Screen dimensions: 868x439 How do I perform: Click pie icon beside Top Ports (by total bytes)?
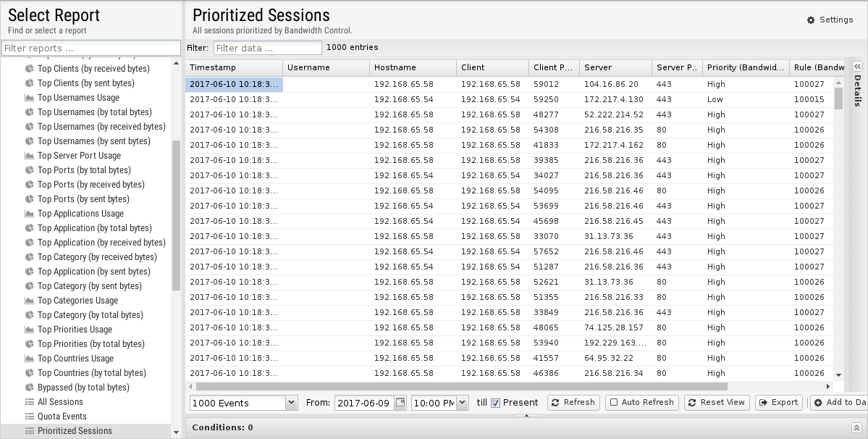coord(30,170)
